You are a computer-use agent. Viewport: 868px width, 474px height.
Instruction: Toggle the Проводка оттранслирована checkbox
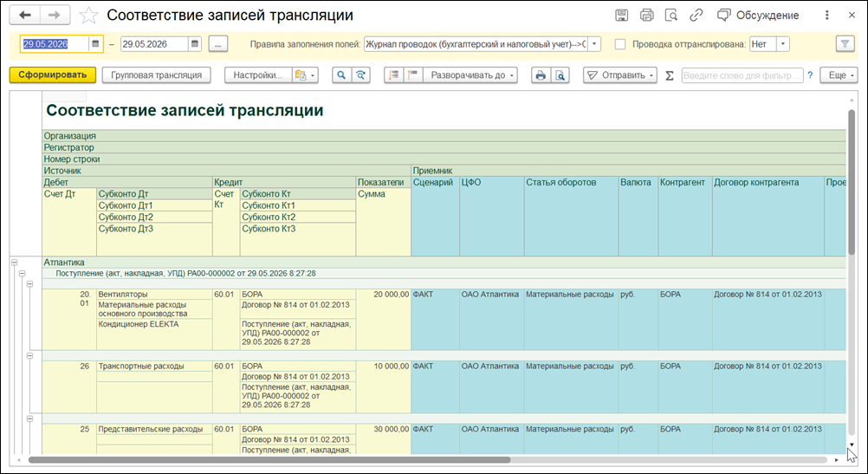(x=620, y=44)
